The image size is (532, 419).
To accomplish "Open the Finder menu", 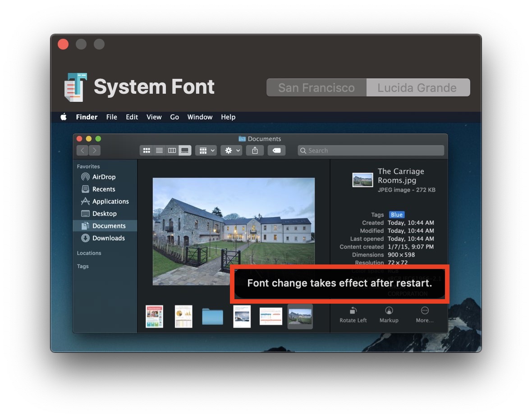I will point(87,117).
